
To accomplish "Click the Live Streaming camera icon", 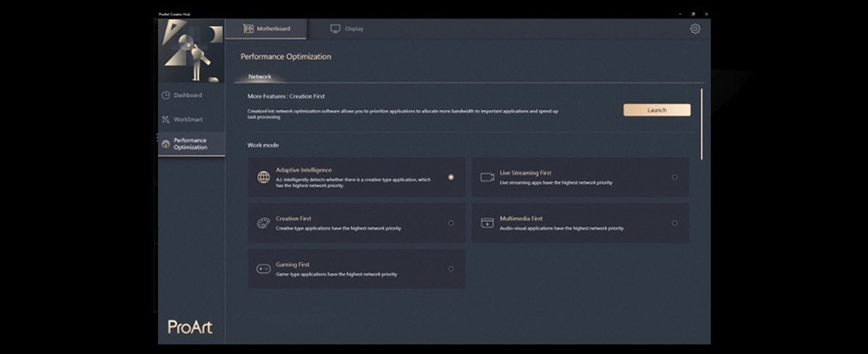I will click(487, 177).
